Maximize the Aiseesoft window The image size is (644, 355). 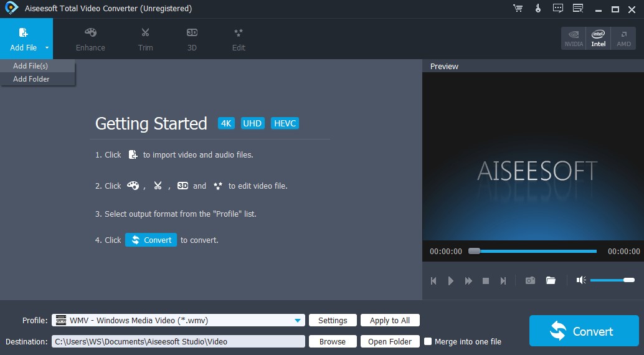coord(615,9)
